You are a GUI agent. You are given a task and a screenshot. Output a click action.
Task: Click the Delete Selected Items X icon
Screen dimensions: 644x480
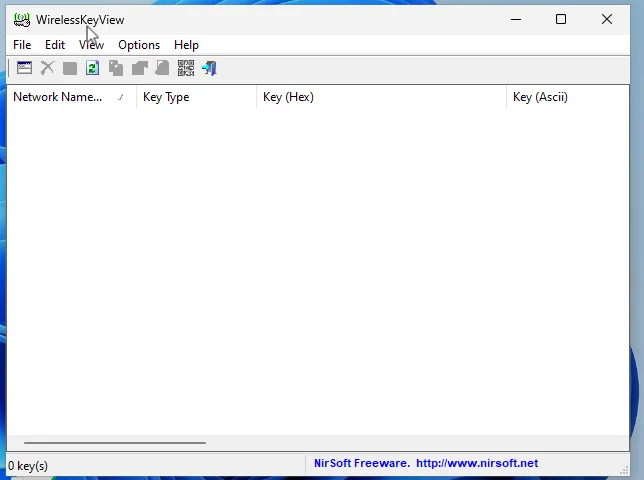[x=47, y=68]
